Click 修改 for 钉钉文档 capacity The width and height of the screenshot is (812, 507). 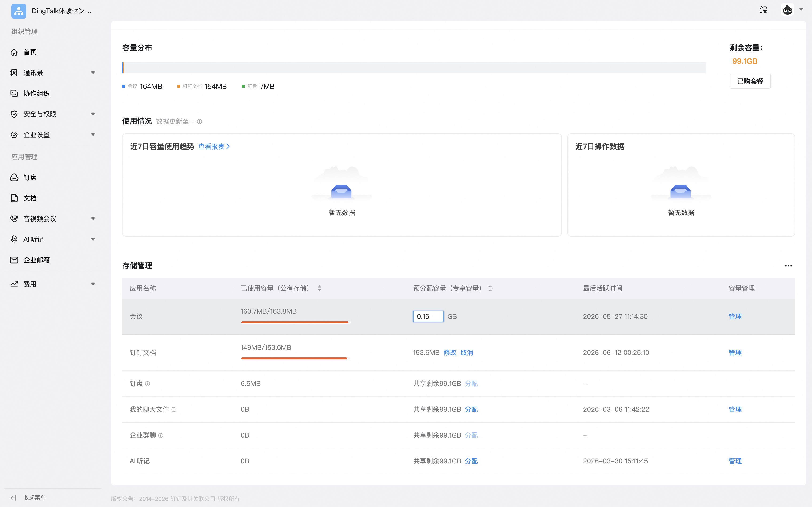click(x=450, y=352)
